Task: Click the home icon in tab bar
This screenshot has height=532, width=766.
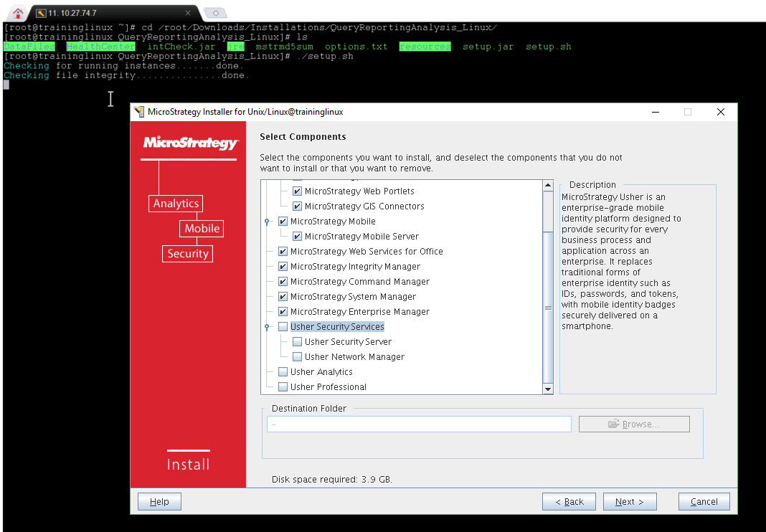Action: click(x=19, y=12)
